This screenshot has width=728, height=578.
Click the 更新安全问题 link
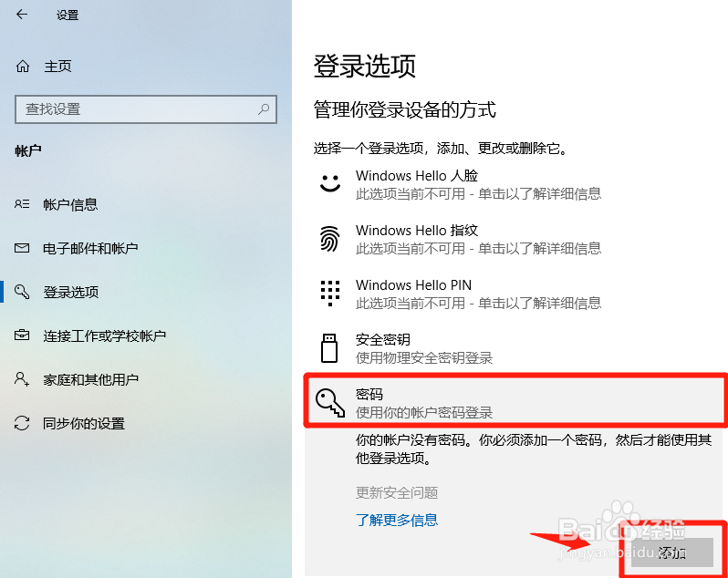pyautogui.click(x=397, y=492)
